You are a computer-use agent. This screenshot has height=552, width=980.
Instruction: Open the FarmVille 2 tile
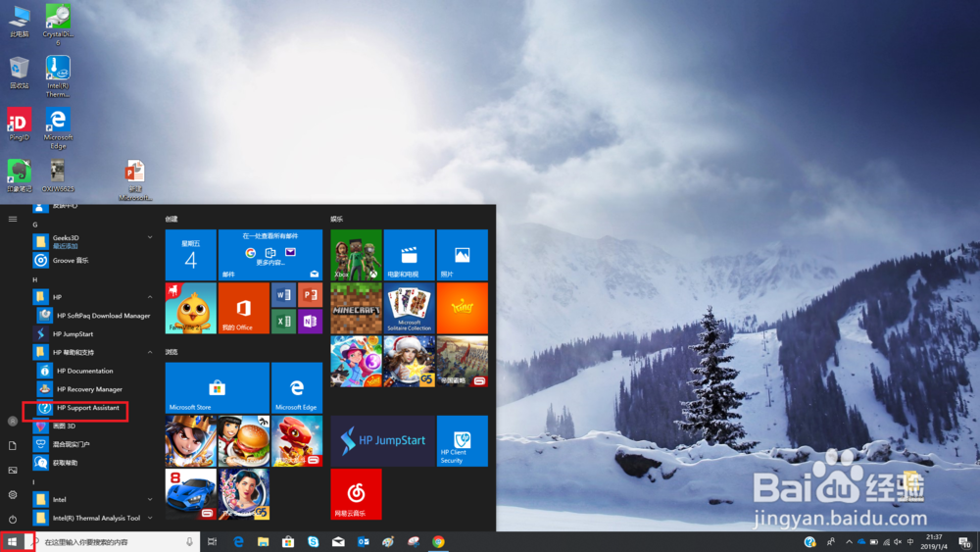click(191, 308)
